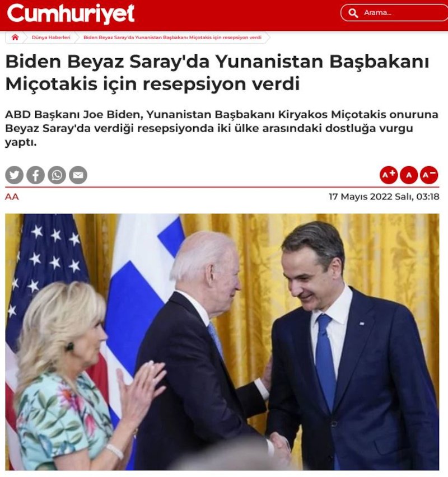Open the article title breadcrumb link
This screenshot has height=477, width=448.
tap(172, 38)
